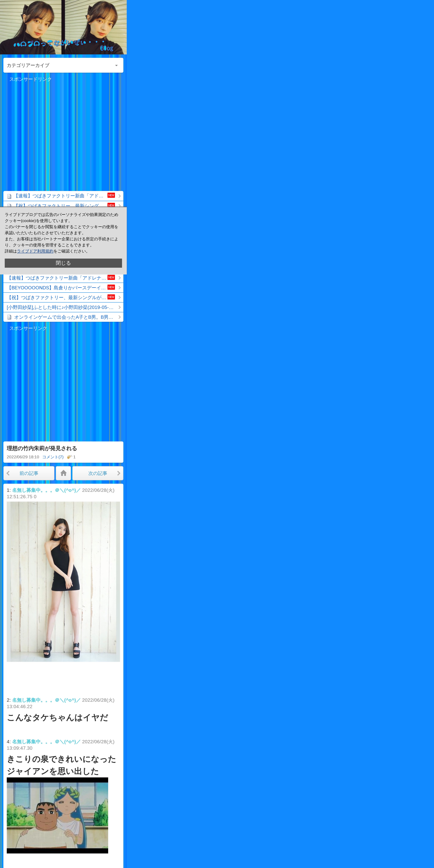The image size is (434, 868).
Task: Click chevron on 小野田紗栞 article row
Action: [x=120, y=307]
